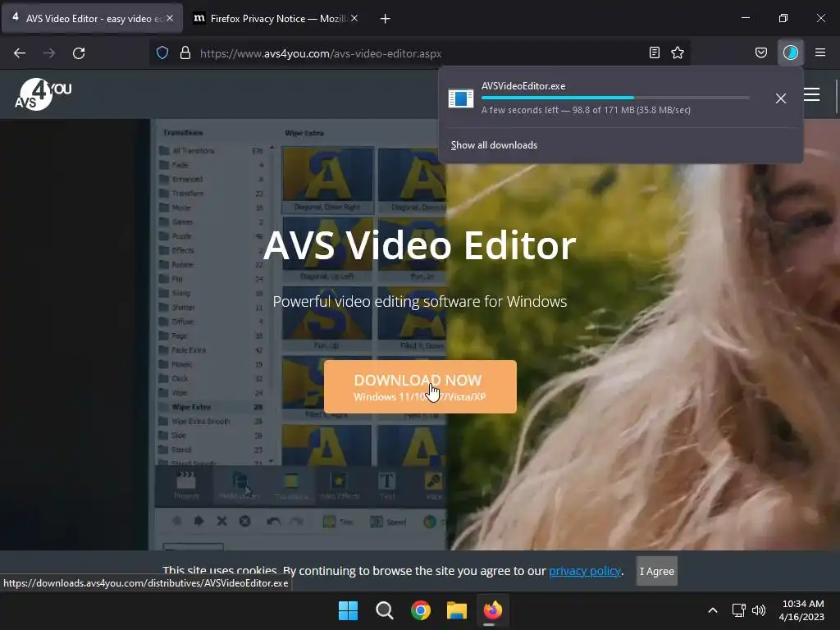Launch Google Chrome from taskbar
This screenshot has height=630, width=840.
click(x=421, y=610)
